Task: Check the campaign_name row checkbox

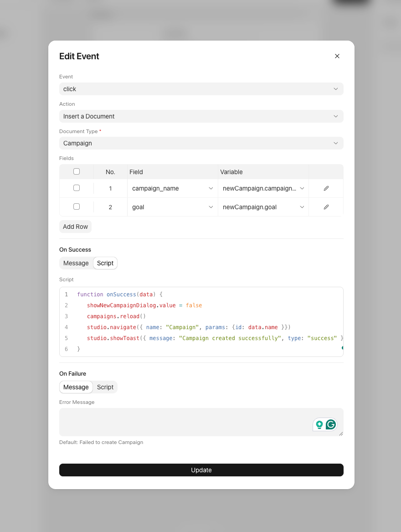Action: pos(77,188)
